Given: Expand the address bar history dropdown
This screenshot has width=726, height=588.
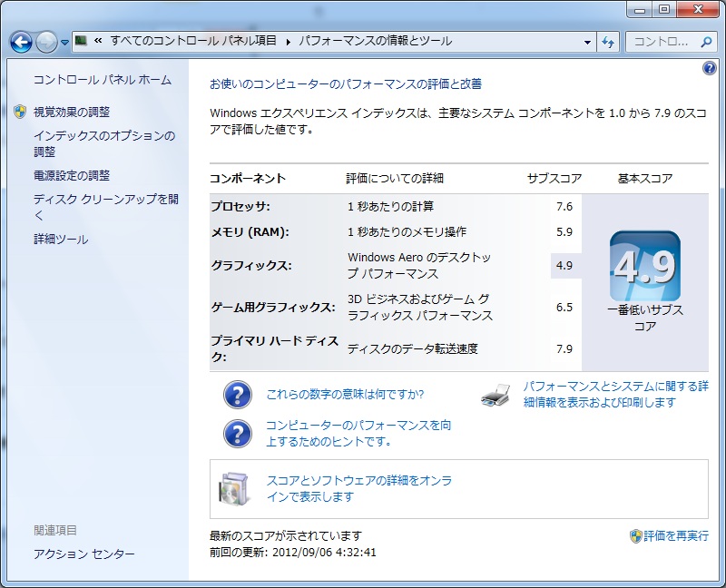Looking at the screenshot, I should pos(586,42).
